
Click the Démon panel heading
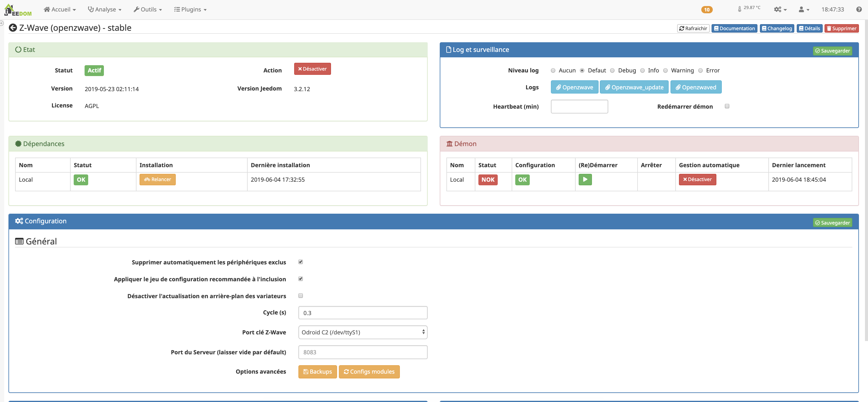tap(461, 144)
